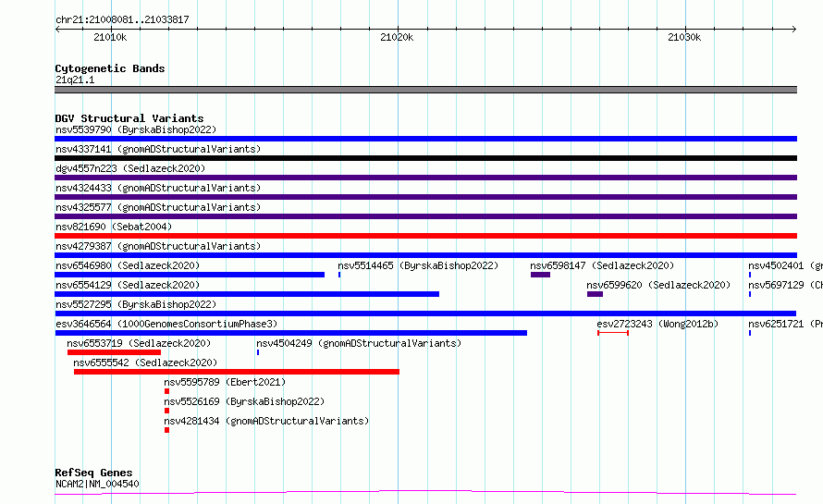Viewport: 823px width, 504px height.
Task: Click the nsv4279387 blue variant bar
Action: [425, 255]
